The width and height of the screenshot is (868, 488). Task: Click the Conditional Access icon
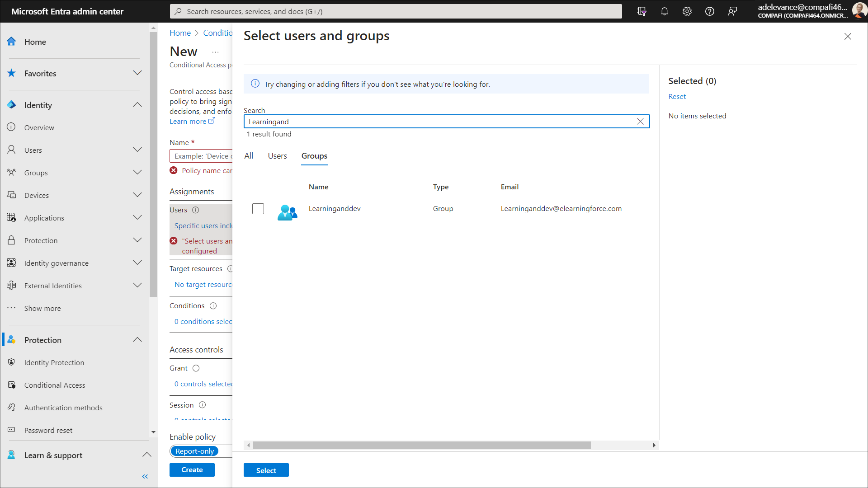[x=11, y=385]
